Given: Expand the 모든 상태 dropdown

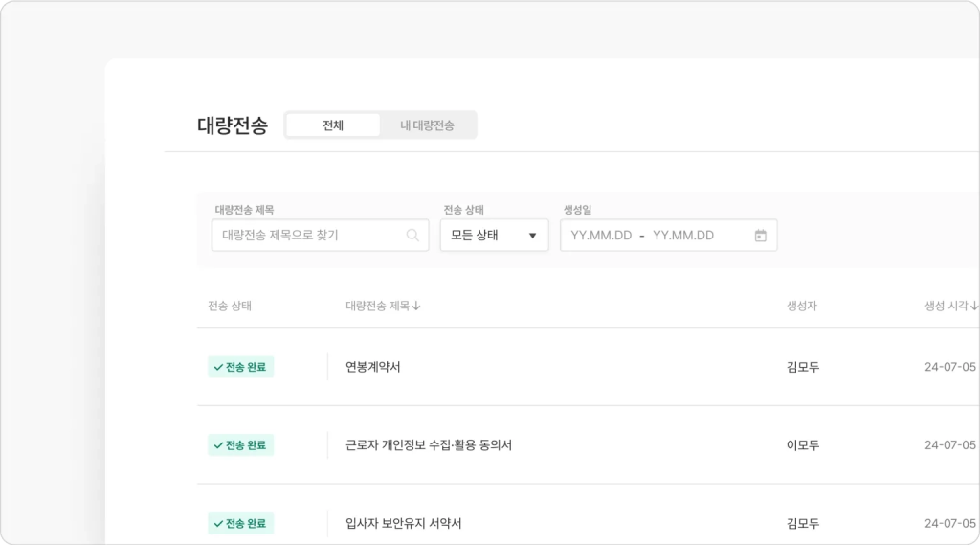Looking at the screenshot, I should (x=493, y=236).
